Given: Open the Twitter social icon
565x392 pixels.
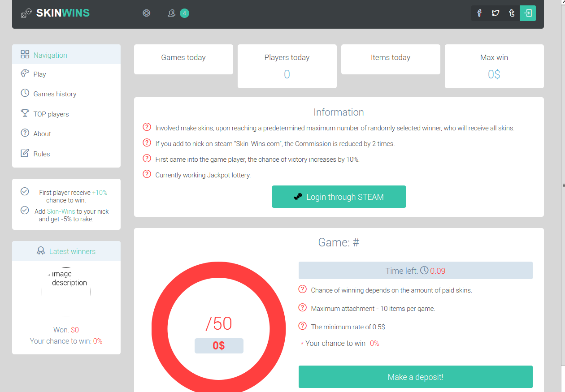Looking at the screenshot, I should 495,13.
